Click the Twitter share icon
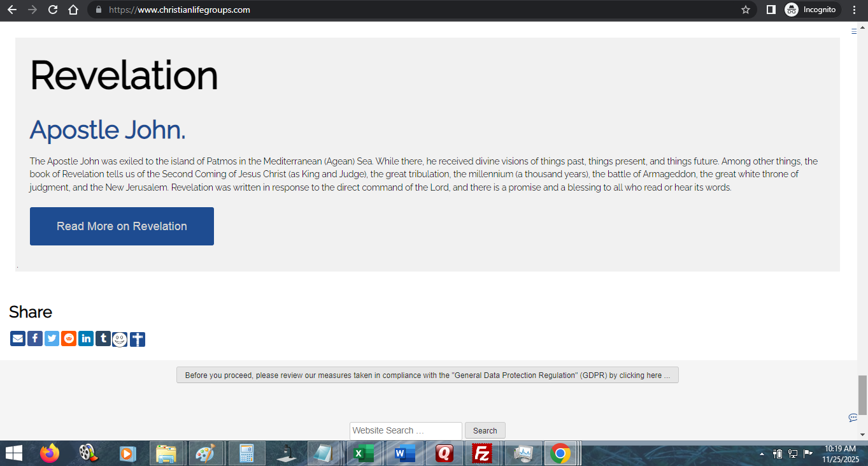The image size is (868, 466). (x=52, y=339)
